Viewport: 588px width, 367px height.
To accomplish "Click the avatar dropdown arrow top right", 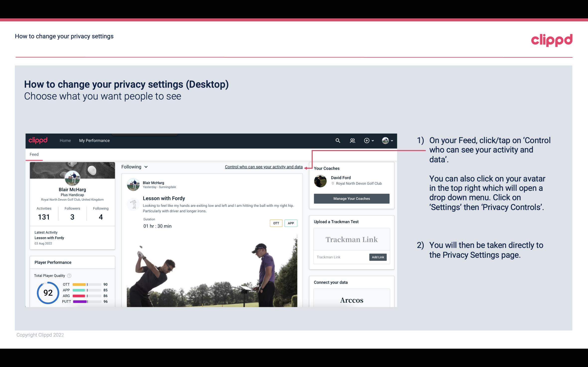I will click(391, 141).
